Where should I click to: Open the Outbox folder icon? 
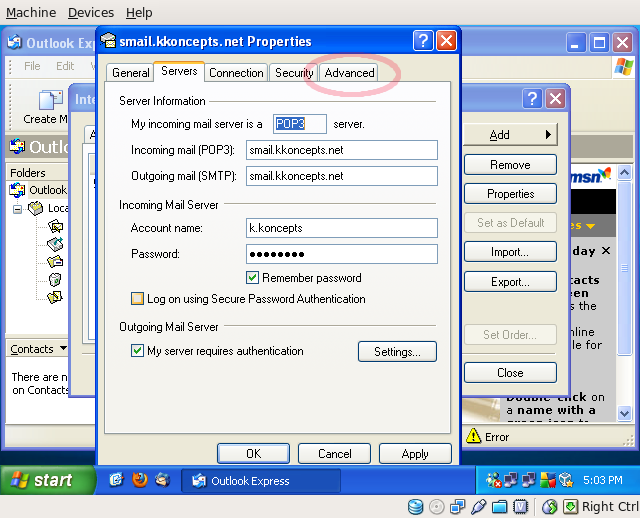[55, 244]
